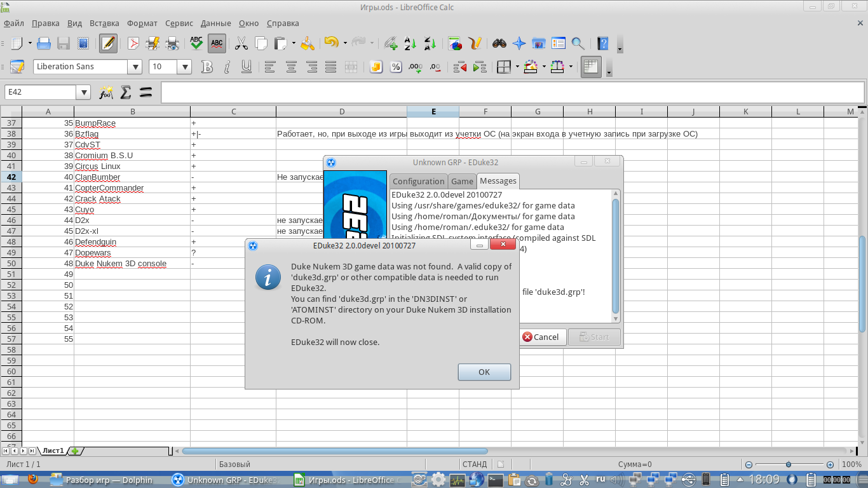This screenshot has height=488, width=868.
Task: Open the Background Color dropdown arrow
Action: click(545, 67)
